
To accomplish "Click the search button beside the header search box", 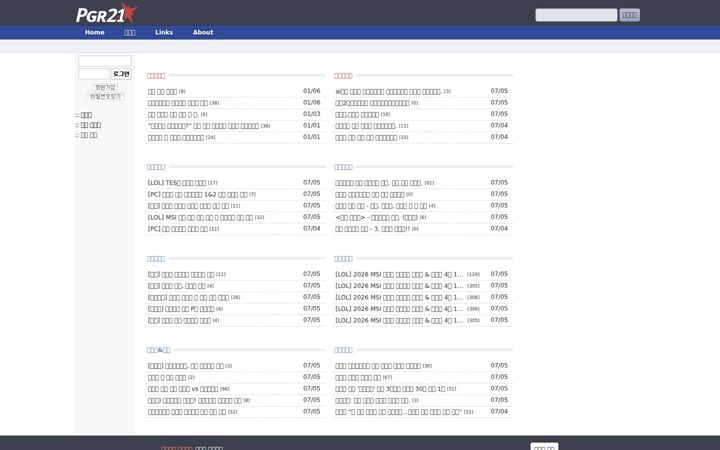I will pyautogui.click(x=630, y=15).
